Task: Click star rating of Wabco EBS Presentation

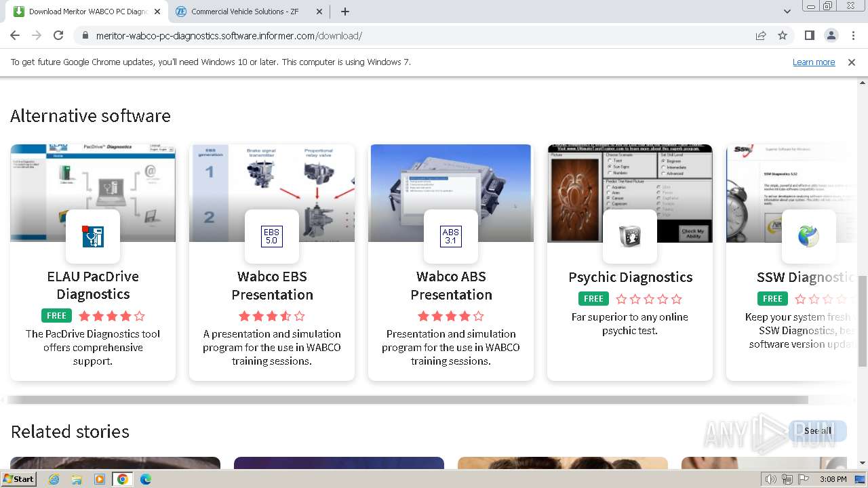Action: point(272,316)
